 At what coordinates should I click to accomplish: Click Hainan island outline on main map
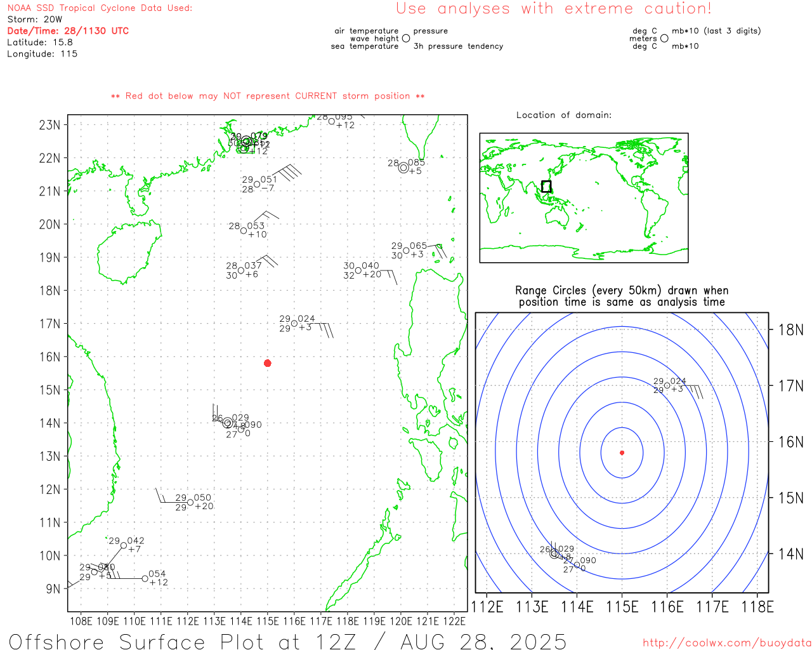[129, 251]
